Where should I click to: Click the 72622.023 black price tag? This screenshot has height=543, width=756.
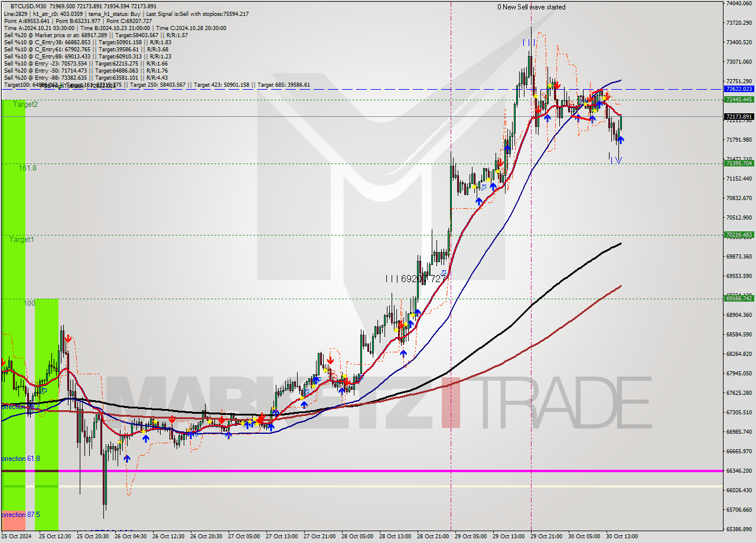click(x=739, y=89)
